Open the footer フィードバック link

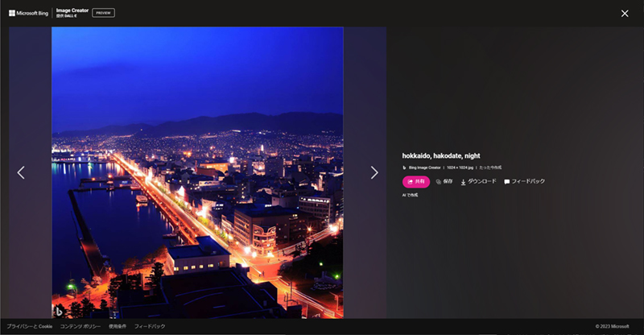150,326
